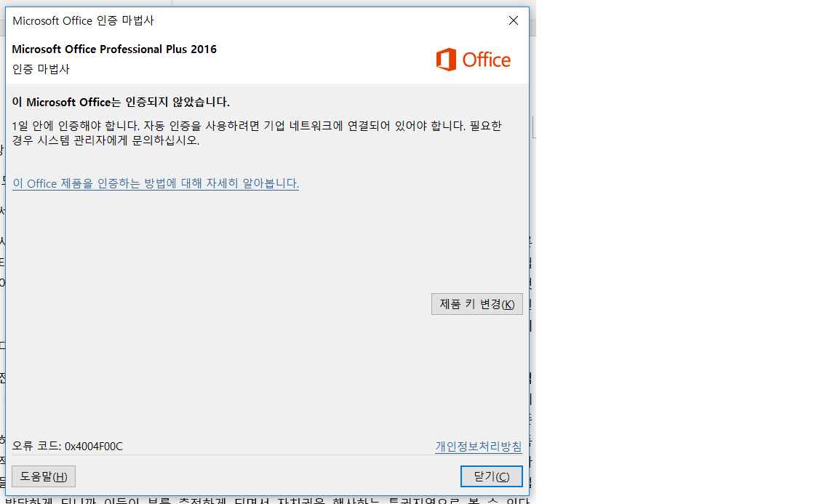
Task: Click the 제품 키 변경(K) button
Action: click(476, 304)
